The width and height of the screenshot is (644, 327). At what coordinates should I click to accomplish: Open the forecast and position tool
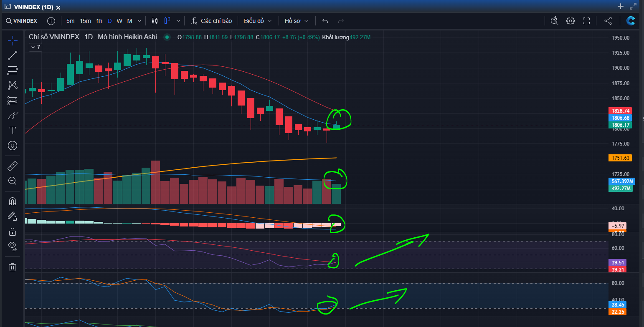point(13,101)
